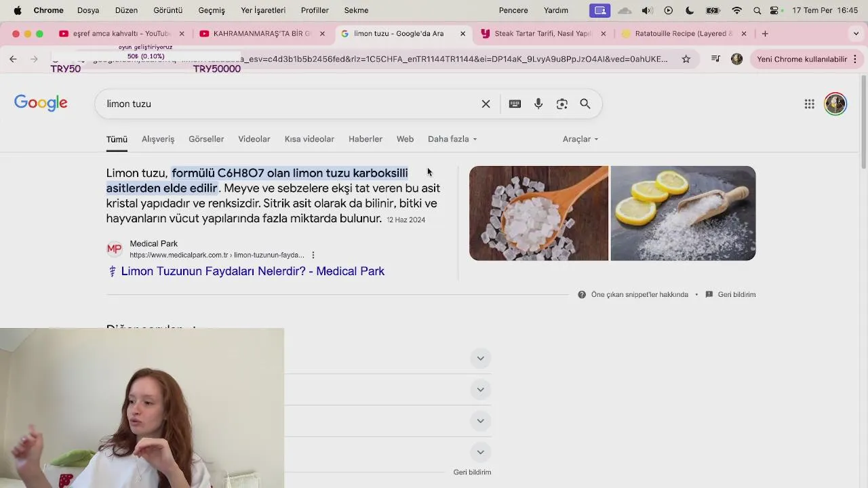Expand the second related question chevron
The image size is (868, 488).
tap(480, 389)
